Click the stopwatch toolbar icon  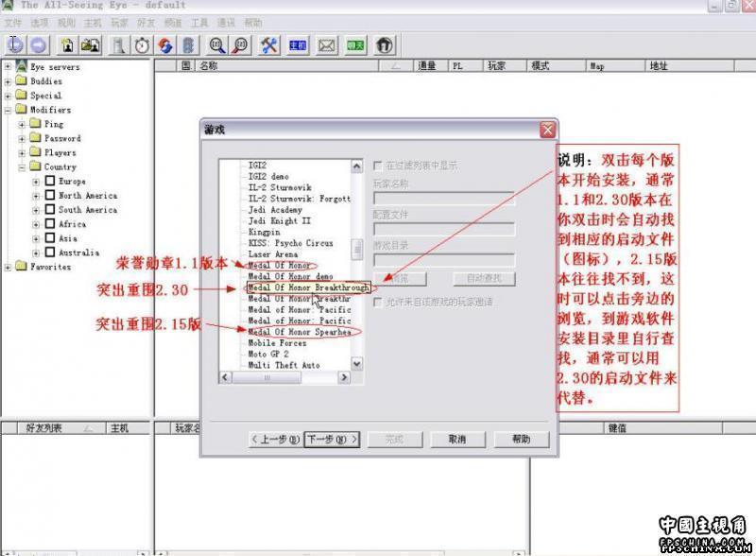(x=142, y=45)
